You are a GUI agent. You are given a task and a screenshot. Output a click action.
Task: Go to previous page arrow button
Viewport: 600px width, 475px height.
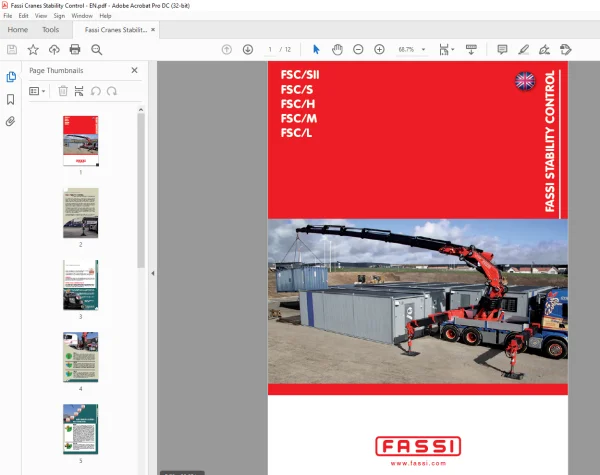(227, 49)
